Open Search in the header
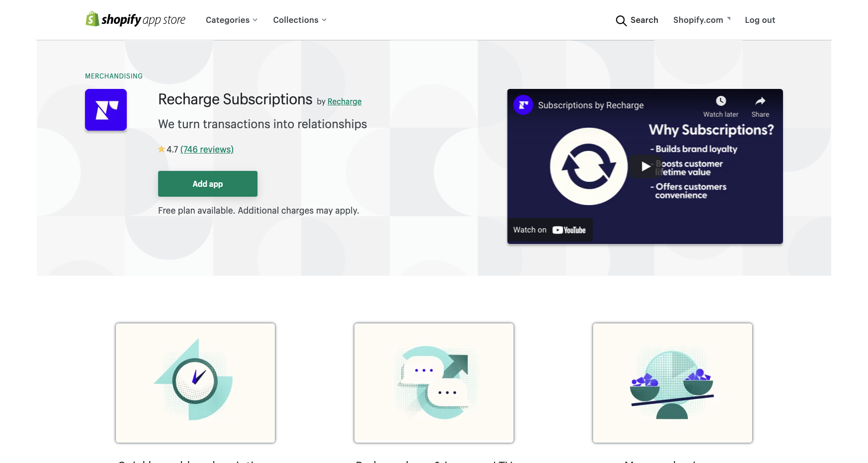Image resolution: width=868 pixels, height=463 pixels. point(637,20)
